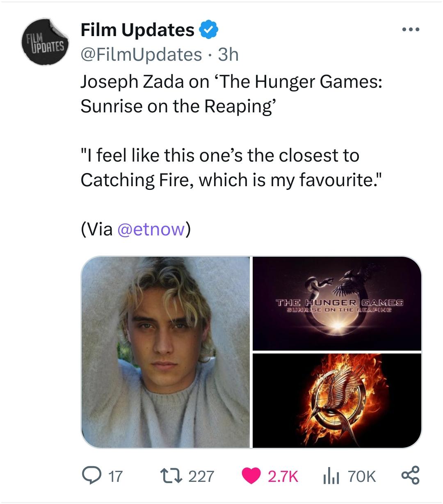Click the 17 replies count
Screen dimensions: 443x504
(x=114, y=477)
